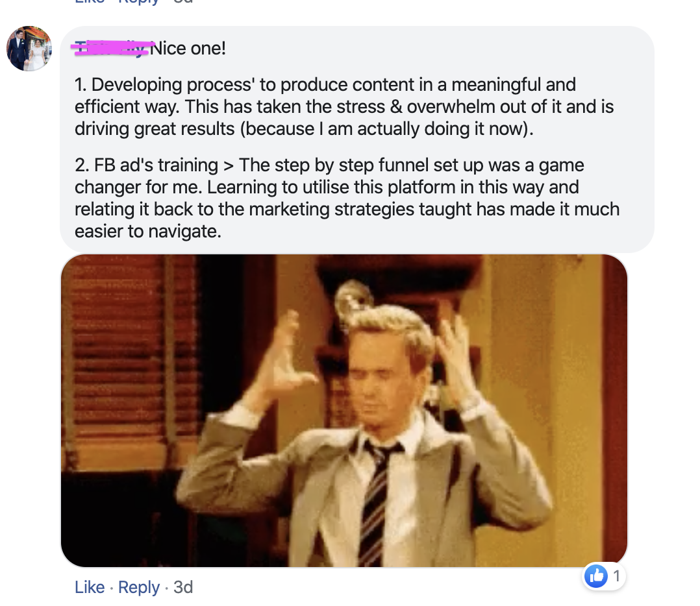This screenshot has width=700, height=606.
Task: Click the pink-scribbled commenter name
Action: tap(112, 48)
